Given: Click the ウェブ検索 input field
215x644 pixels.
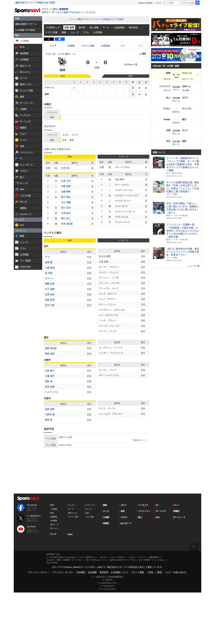Looking at the screenshot, I should click(171, 3).
